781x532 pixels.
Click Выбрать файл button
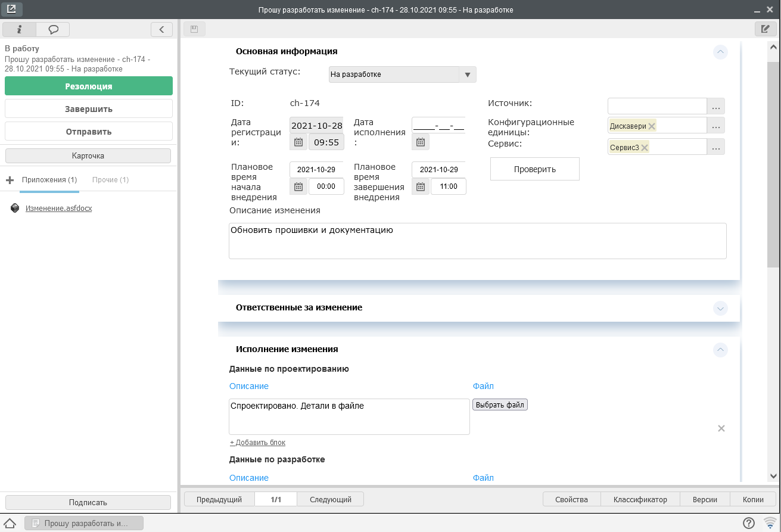[x=500, y=405]
